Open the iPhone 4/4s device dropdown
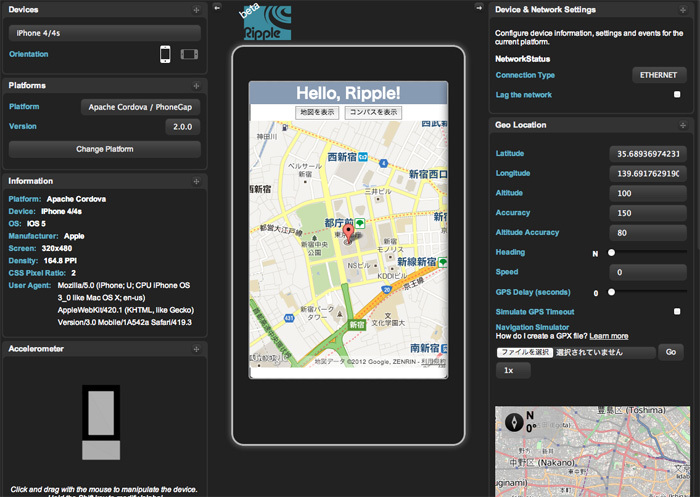Image resolution: width=700 pixels, height=497 pixels. [x=104, y=33]
